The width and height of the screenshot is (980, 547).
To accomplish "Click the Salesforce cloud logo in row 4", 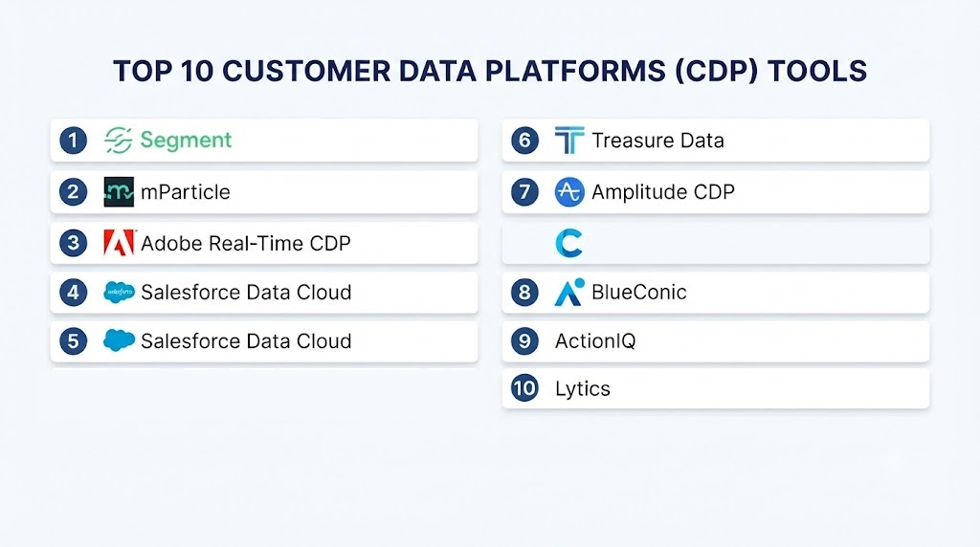I will click(x=119, y=293).
